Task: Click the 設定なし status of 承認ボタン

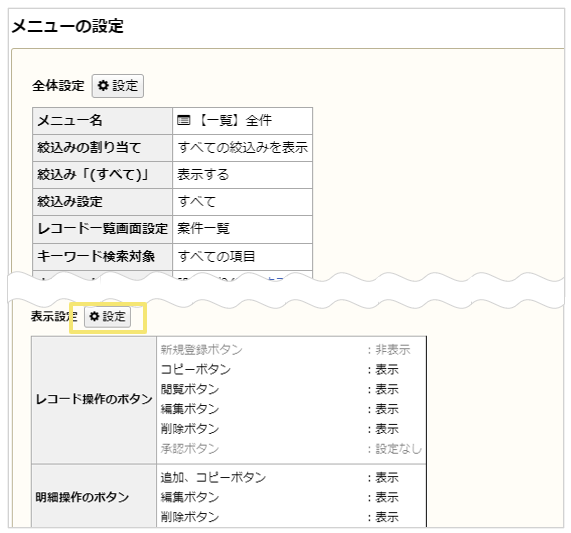Action: pyautogui.click(x=398, y=449)
